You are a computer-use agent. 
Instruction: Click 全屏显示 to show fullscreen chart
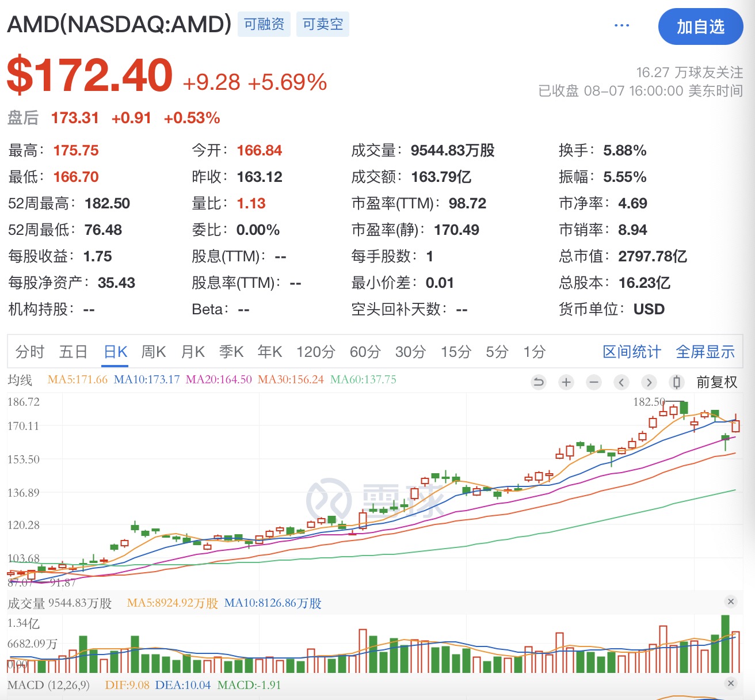coord(705,352)
